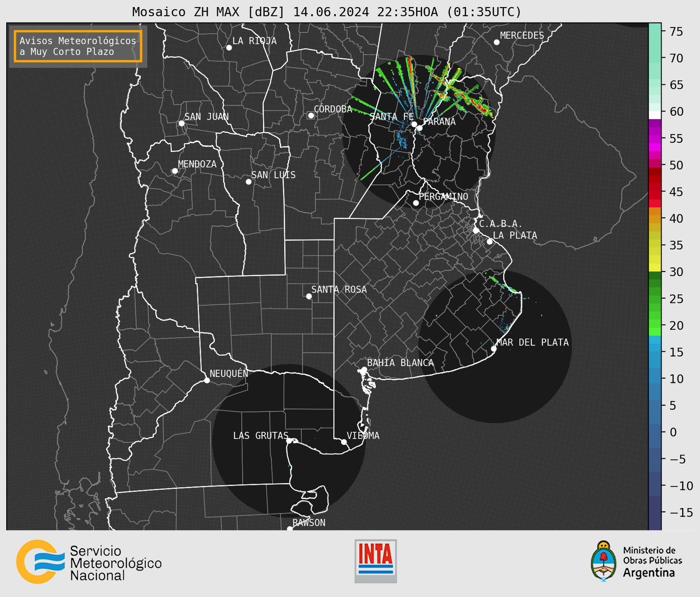Click the SANTA FE city marker dot
The height and width of the screenshot is (597, 700).
coord(414,124)
